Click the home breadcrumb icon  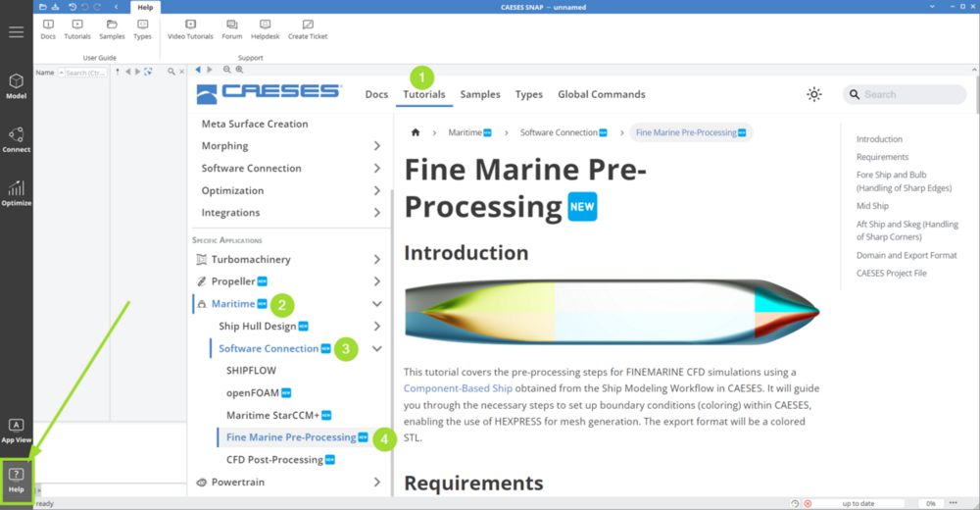click(x=416, y=132)
